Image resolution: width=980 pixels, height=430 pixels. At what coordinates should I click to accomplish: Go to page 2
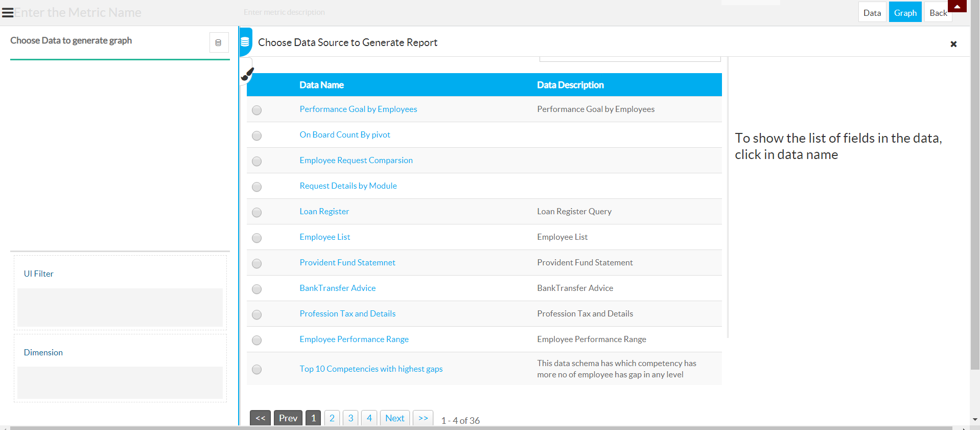point(332,418)
